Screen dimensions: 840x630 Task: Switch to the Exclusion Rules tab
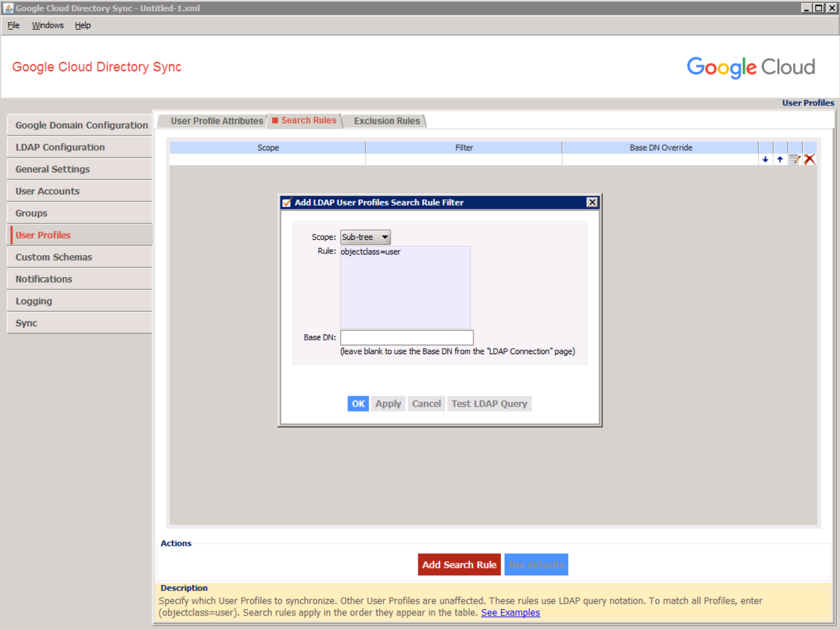(387, 121)
